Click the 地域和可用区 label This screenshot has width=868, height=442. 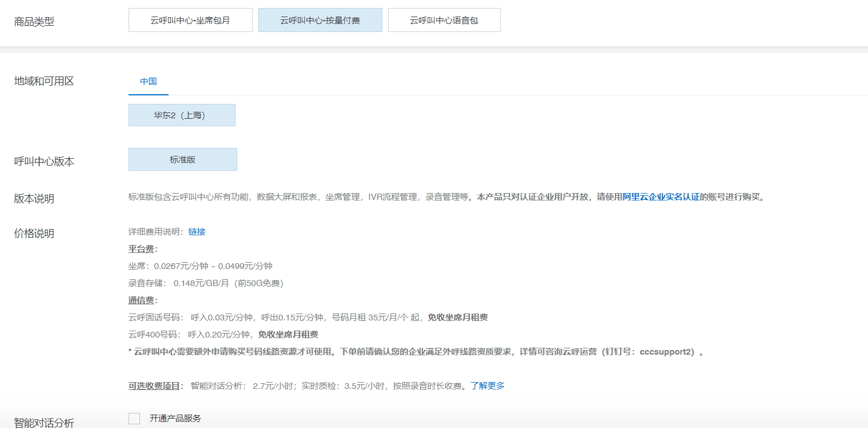[44, 81]
